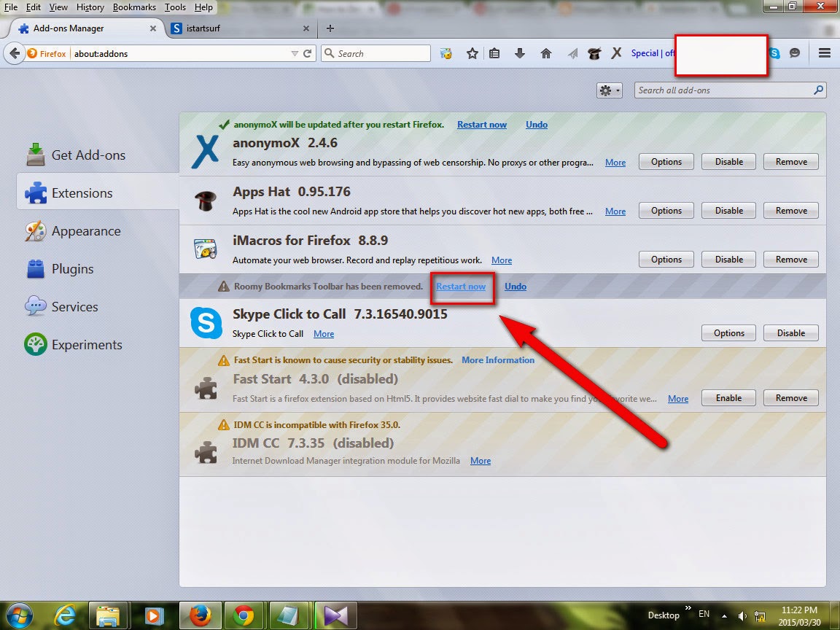Click the browser Search box
840x630 pixels.
tap(376, 53)
